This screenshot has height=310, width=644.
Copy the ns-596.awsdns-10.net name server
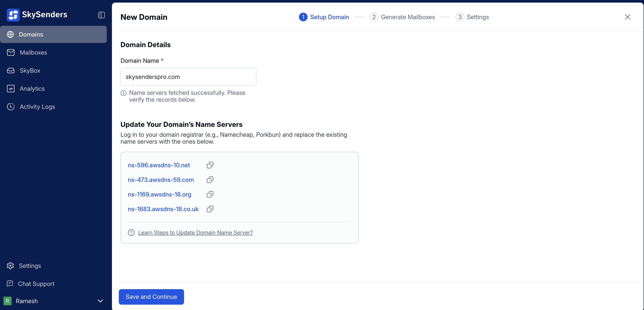pyautogui.click(x=210, y=165)
